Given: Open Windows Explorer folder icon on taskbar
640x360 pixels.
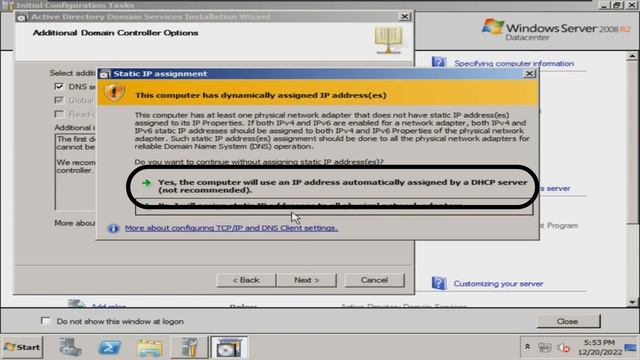Looking at the screenshot, I should 150,348.
